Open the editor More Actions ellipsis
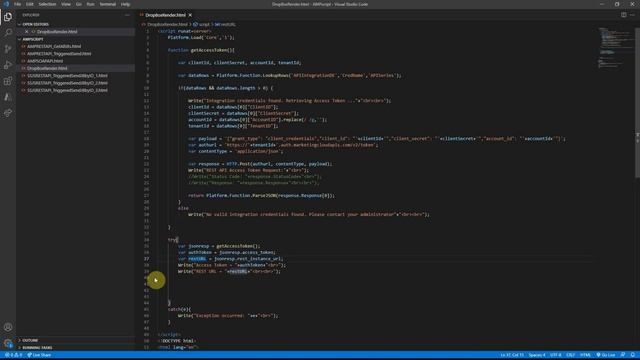The width and height of the screenshot is (640, 360). [x=632, y=15]
